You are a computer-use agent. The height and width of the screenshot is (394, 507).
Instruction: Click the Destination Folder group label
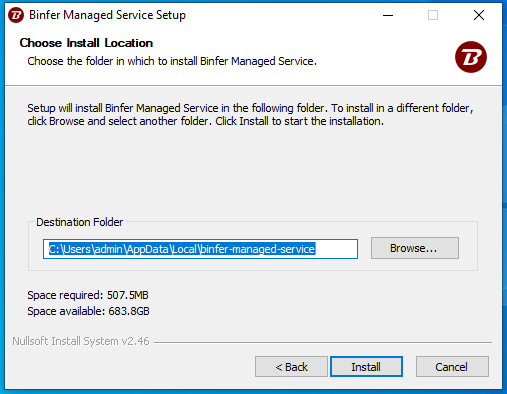click(80, 222)
